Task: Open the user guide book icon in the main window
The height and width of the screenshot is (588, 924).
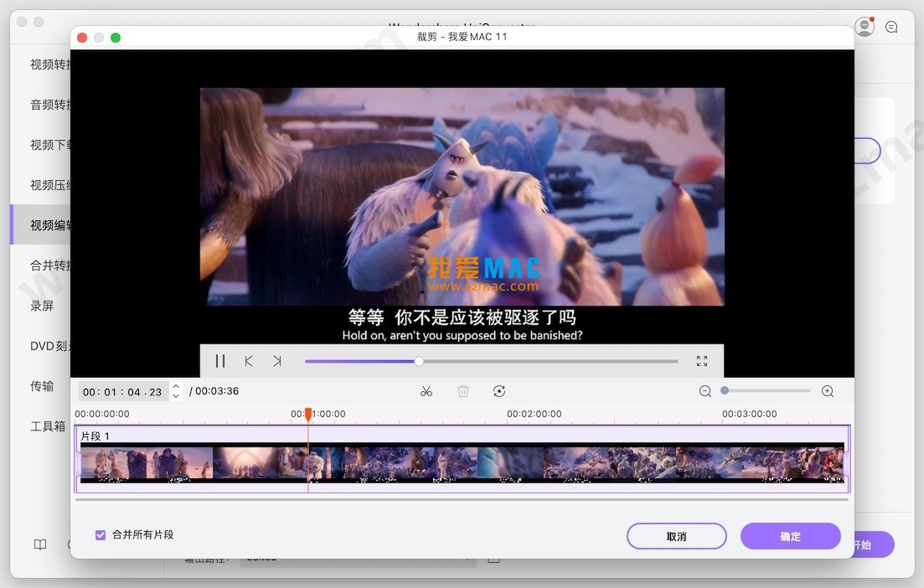Action: pyautogui.click(x=40, y=544)
